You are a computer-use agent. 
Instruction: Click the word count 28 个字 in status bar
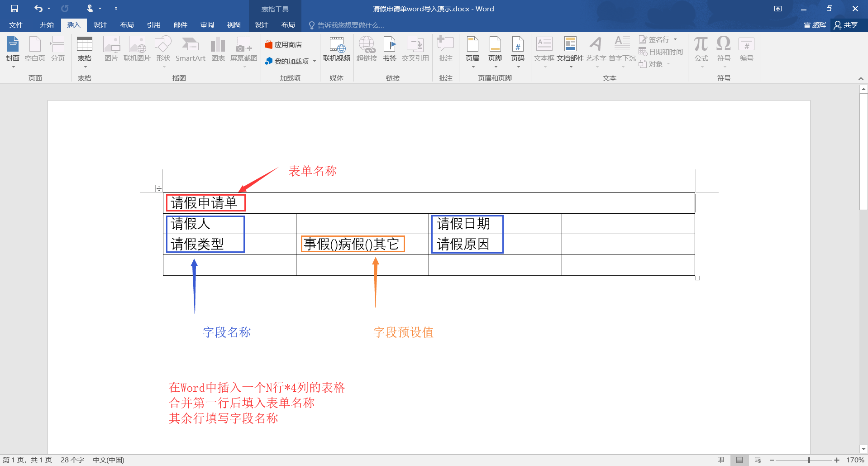(x=72, y=460)
